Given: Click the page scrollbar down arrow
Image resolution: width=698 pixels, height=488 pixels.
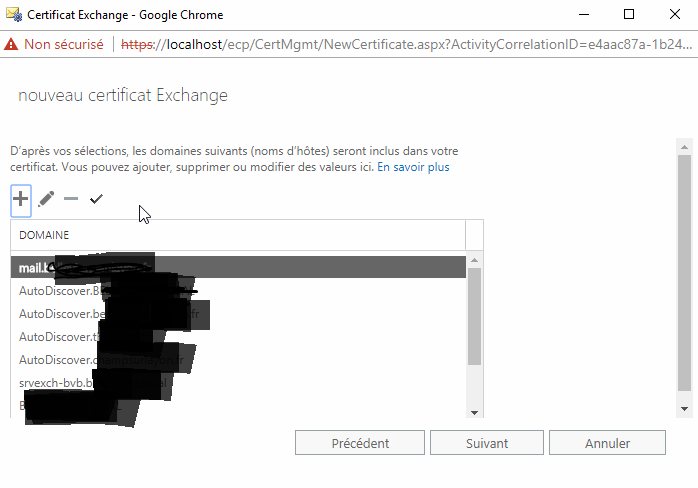Looking at the screenshot, I should (685, 409).
